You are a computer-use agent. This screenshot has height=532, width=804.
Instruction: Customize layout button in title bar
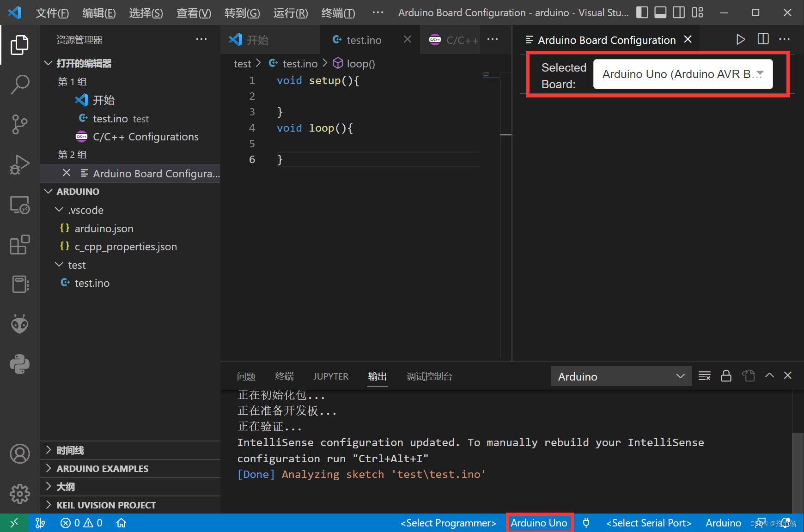click(697, 12)
